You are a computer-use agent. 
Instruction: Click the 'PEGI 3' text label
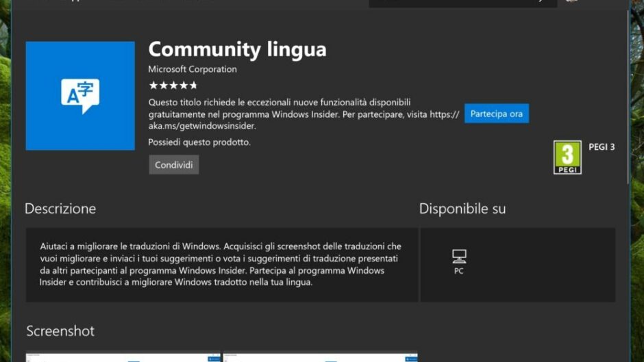click(602, 147)
